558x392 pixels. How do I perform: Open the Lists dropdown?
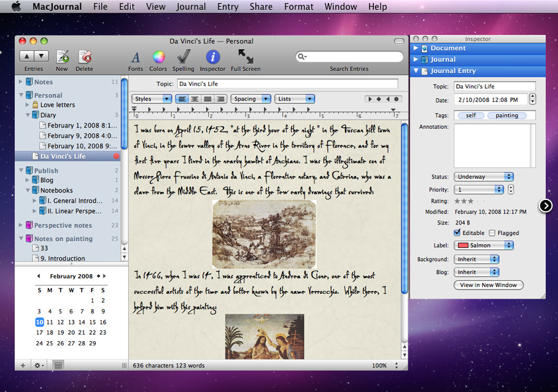pyautogui.click(x=295, y=99)
